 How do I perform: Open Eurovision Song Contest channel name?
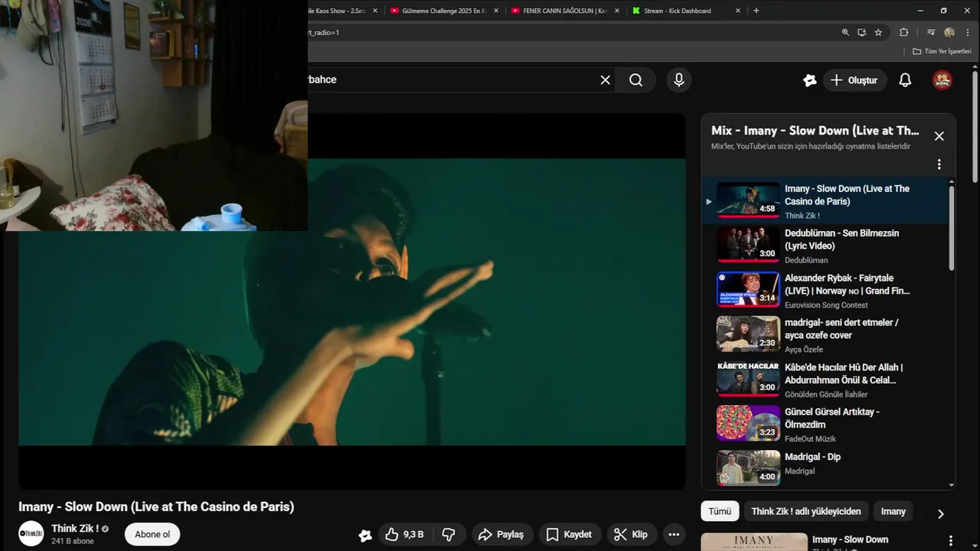point(826,305)
